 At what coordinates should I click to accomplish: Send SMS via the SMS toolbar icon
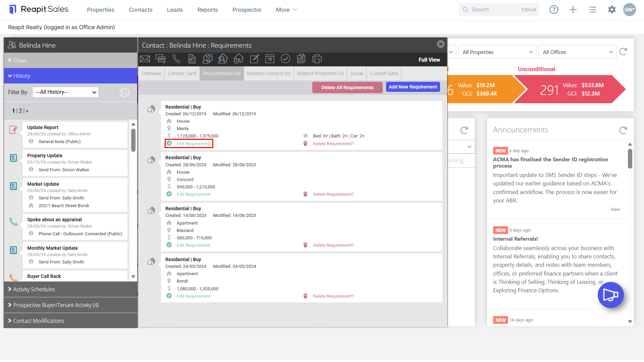[161, 59]
